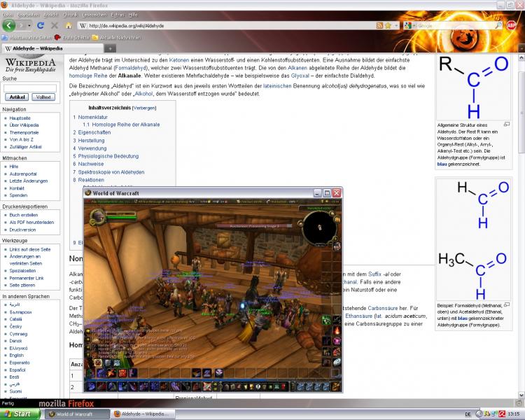
Task: Click the 13:15 taskbar clock
Action: pyautogui.click(x=513, y=414)
